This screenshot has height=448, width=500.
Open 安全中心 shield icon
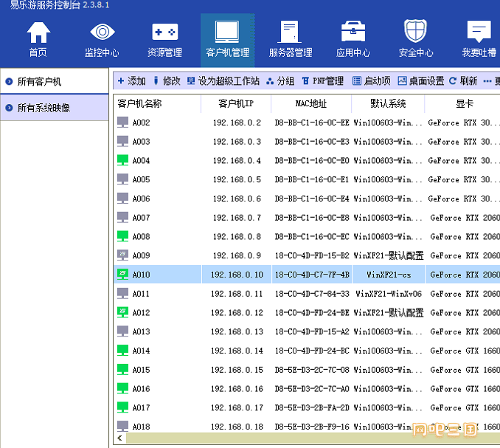416,34
